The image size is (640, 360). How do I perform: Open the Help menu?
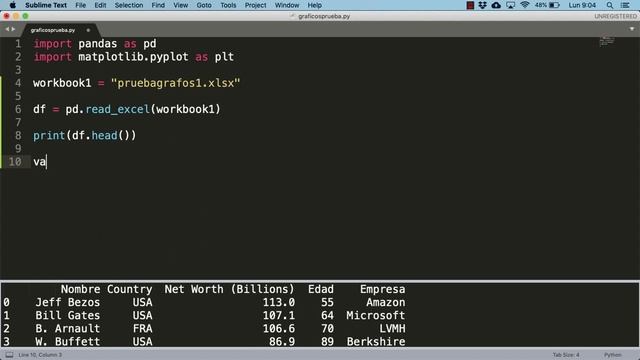[314, 5]
